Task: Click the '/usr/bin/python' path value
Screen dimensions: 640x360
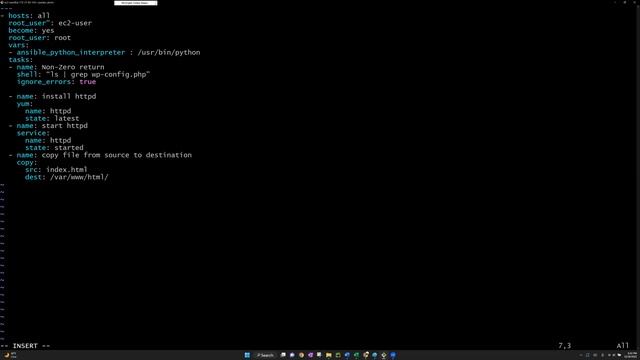Action: tap(169, 52)
